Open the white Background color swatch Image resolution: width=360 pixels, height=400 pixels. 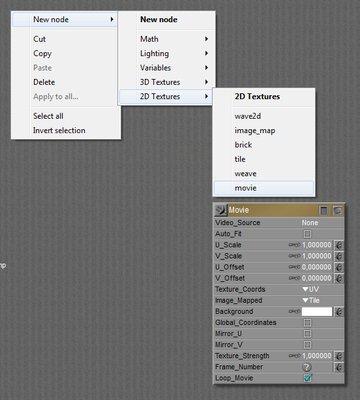(x=317, y=312)
